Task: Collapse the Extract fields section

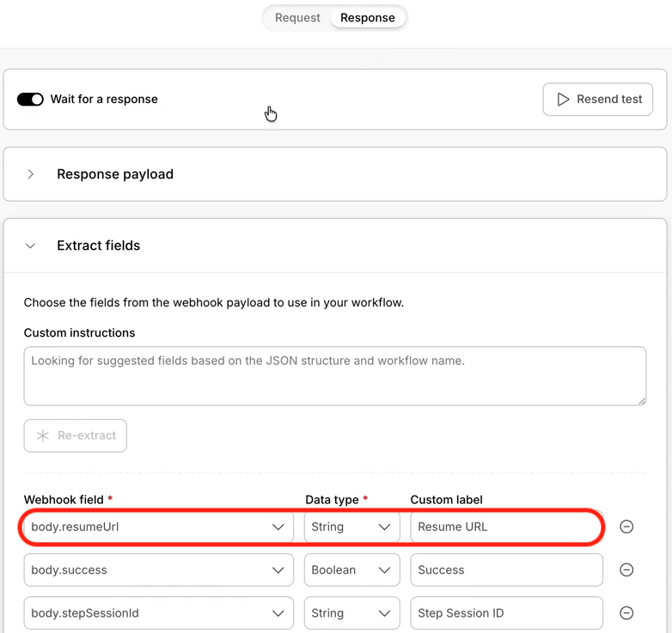Action: click(30, 246)
